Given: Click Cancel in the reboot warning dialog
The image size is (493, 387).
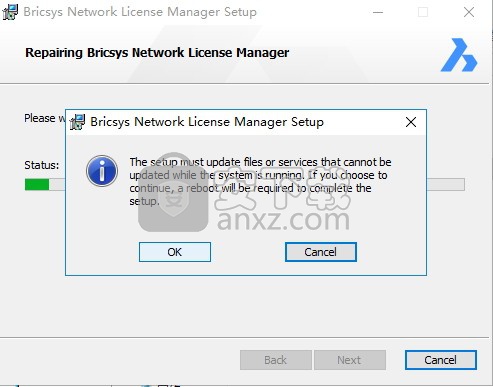Looking at the screenshot, I should pos(321,252).
